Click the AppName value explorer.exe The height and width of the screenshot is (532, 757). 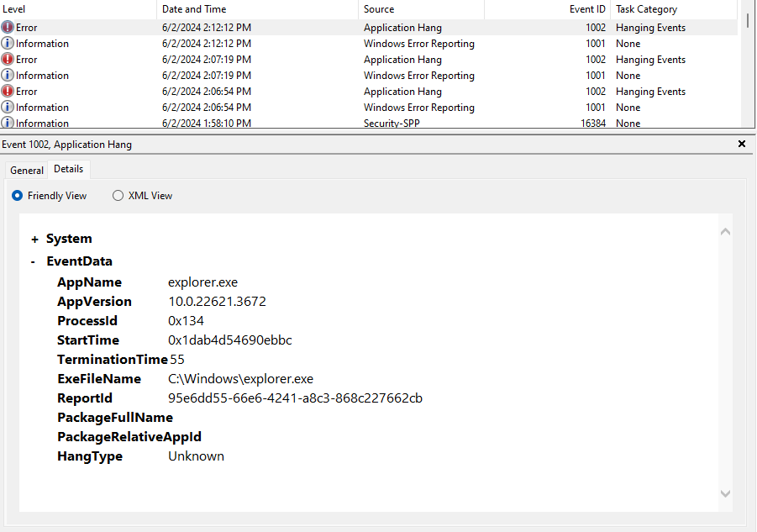point(202,282)
